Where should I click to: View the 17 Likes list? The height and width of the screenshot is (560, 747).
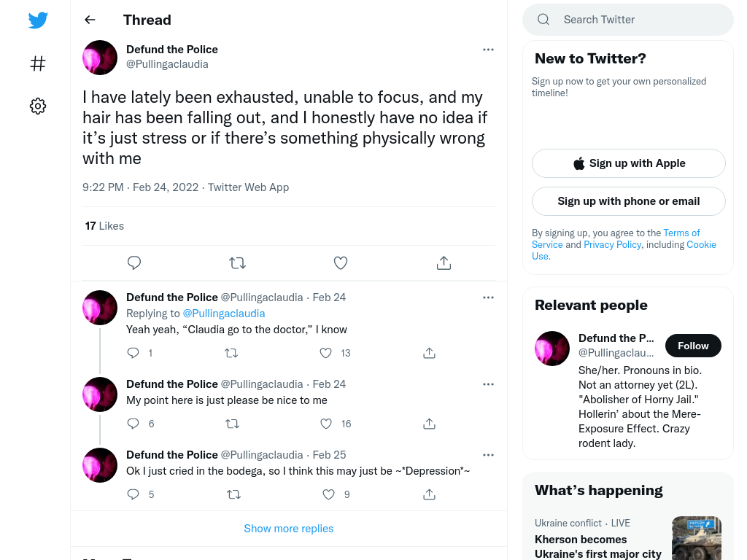tap(104, 226)
